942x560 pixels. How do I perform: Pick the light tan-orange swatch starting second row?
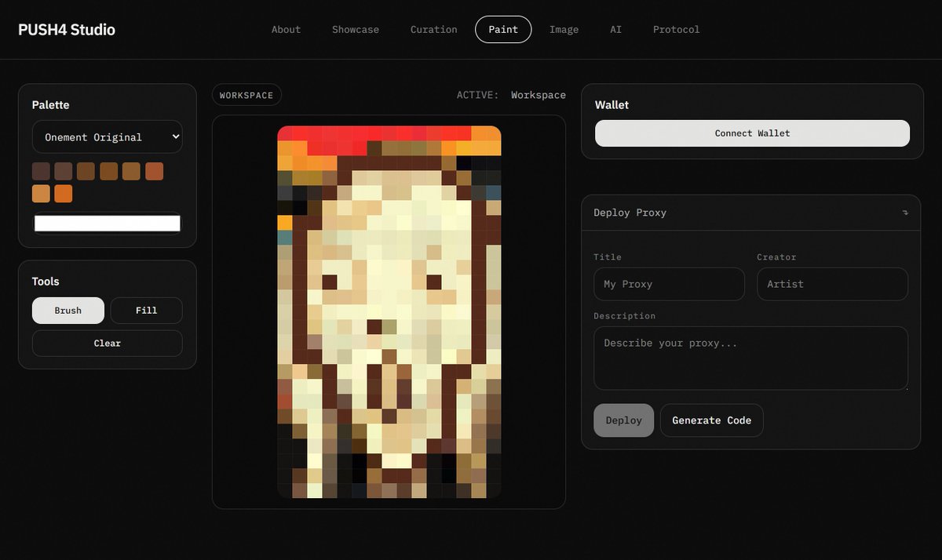click(x=41, y=193)
